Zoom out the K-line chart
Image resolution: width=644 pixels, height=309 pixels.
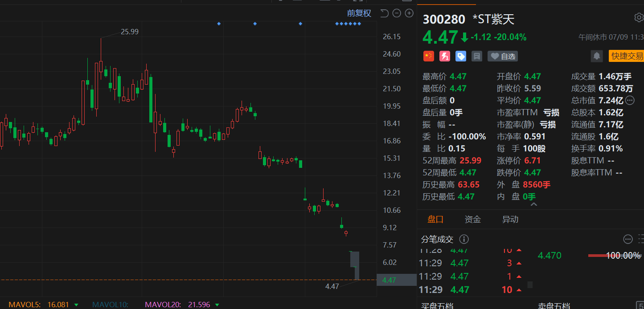(x=397, y=13)
